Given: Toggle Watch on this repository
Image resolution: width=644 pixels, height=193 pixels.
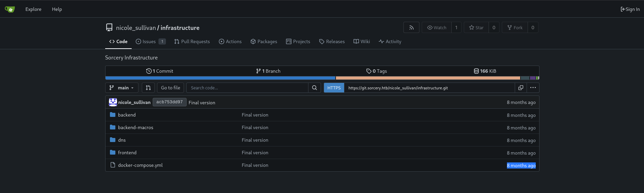Looking at the screenshot, I should pyautogui.click(x=437, y=28).
